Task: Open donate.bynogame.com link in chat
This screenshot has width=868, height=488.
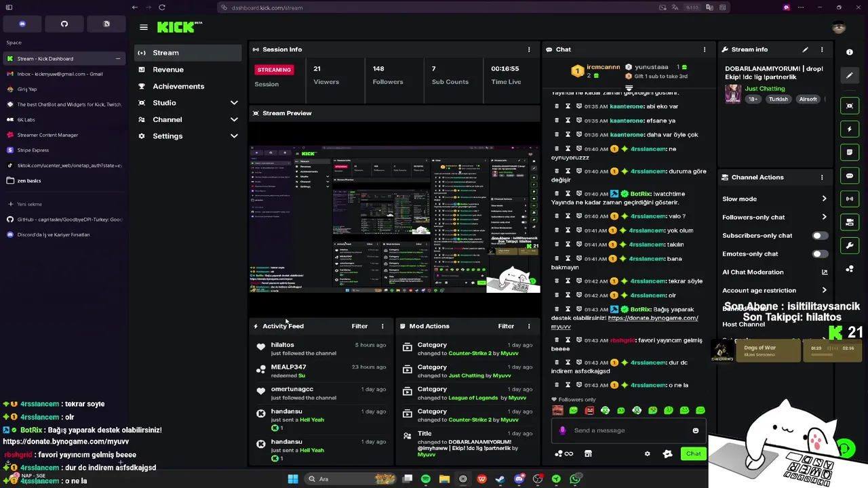Action: (x=625, y=322)
